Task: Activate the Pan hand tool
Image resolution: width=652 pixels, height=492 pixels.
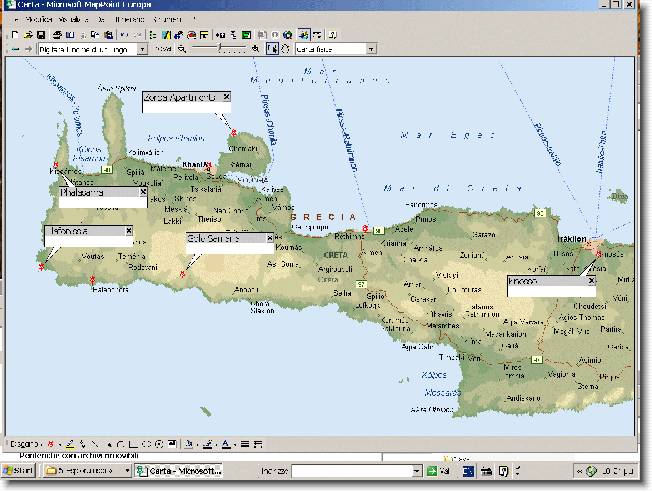Action: coord(285,49)
